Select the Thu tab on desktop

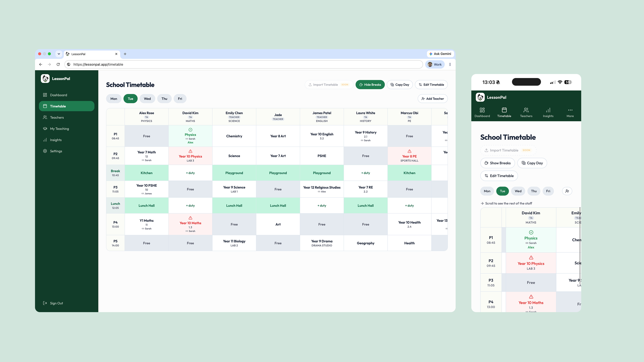tap(164, 99)
